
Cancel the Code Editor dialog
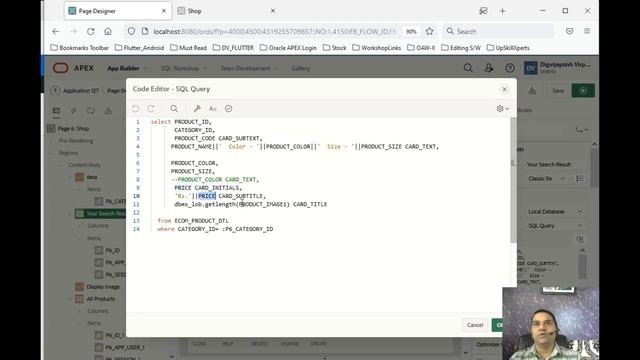[x=475, y=325]
